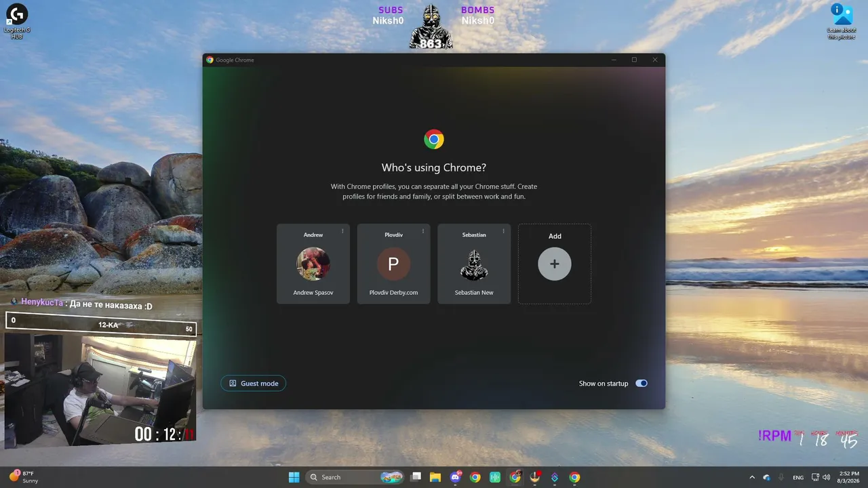
Task: Open Discord from the taskbar
Action: tap(456, 477)
